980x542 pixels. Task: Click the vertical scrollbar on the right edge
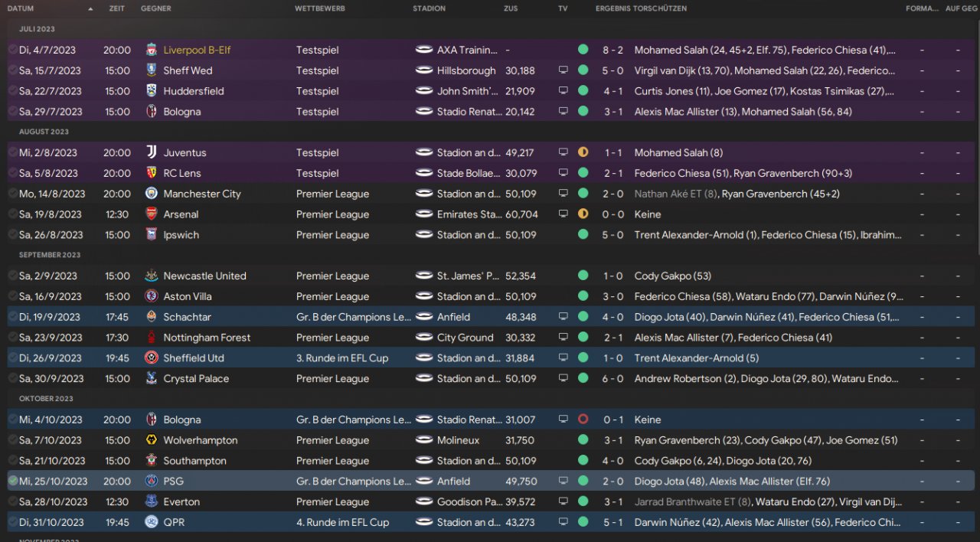(976, 153)
